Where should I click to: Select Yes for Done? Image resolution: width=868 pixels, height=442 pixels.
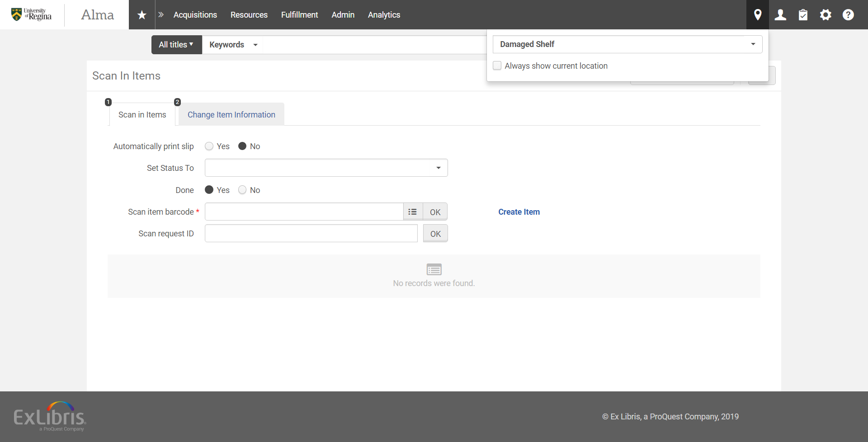(209, 190)
